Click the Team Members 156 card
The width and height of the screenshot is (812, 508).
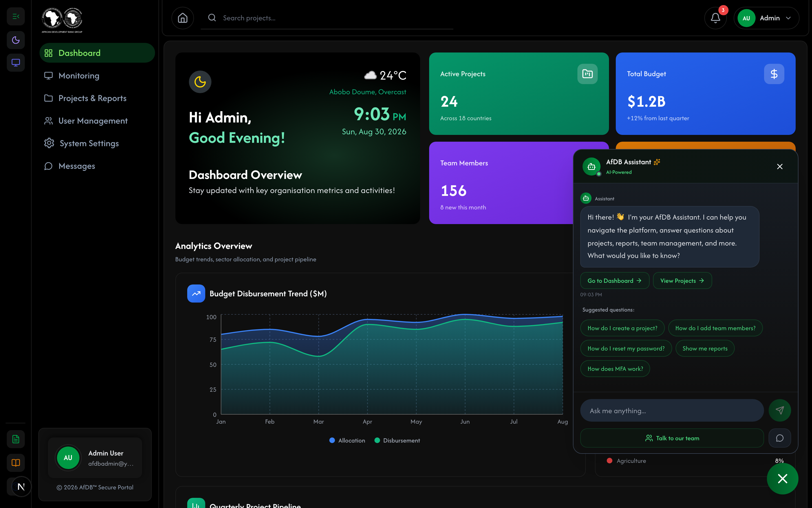point(501,183)
